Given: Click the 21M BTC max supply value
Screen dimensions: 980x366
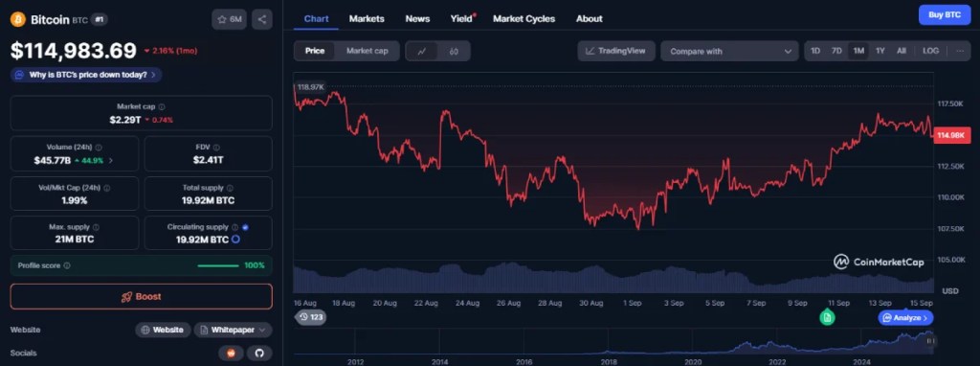Looking at the screenshot, I should (x=75, y=240).
